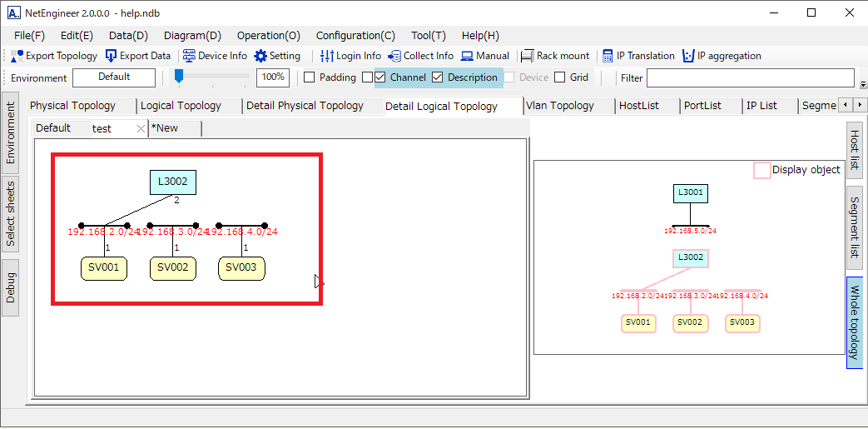
Task: Click the IP aggregation icon
Action: click(x=688, y=56)
